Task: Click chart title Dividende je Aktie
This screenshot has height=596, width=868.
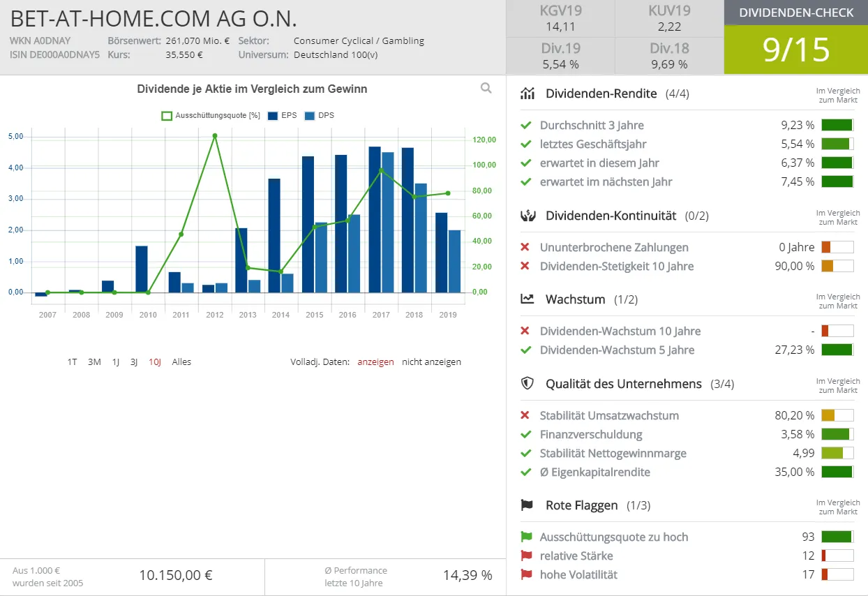Action: 252,89
